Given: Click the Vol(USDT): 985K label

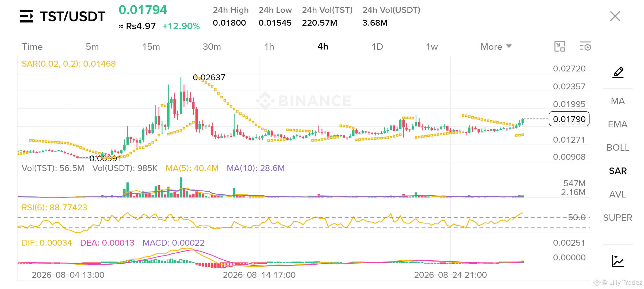Looking at the screenshot, I should [125, 168].
